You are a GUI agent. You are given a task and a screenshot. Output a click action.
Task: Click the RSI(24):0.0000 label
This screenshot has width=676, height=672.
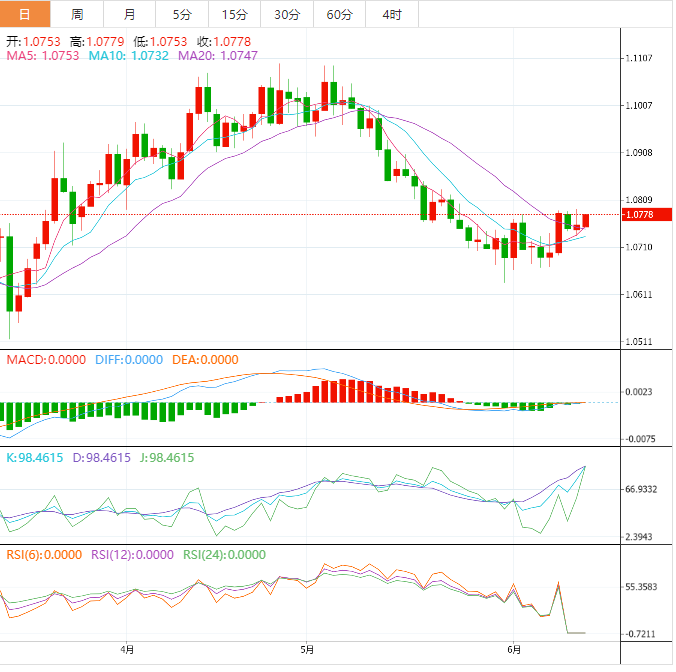pos(225,555)
